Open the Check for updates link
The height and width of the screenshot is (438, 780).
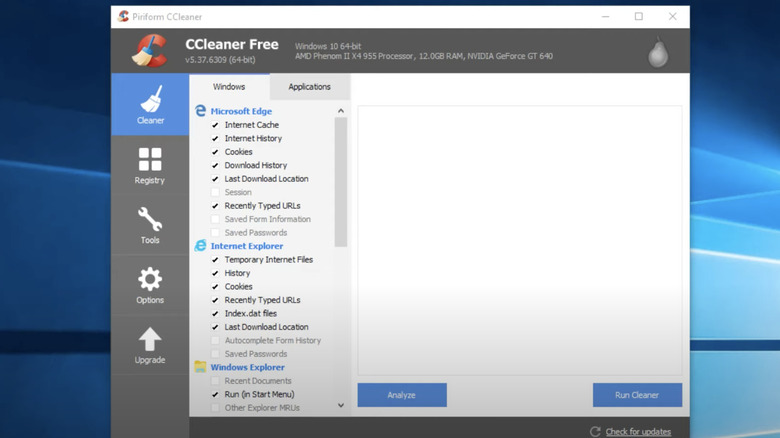point(638,432)
